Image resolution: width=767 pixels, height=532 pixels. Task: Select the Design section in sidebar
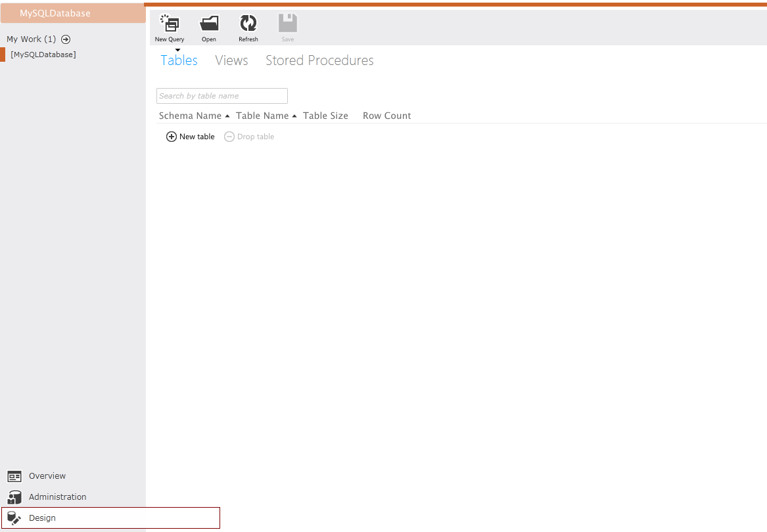point(42,518)
